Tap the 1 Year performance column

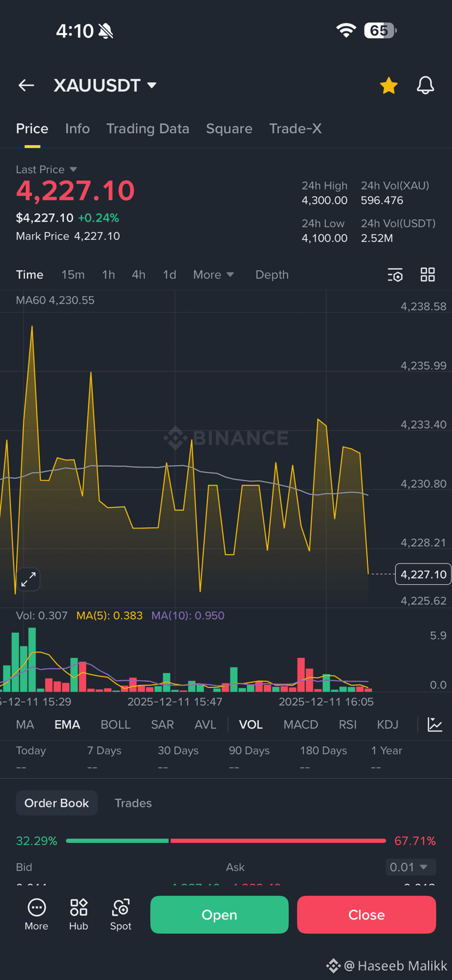coord(386,758)
